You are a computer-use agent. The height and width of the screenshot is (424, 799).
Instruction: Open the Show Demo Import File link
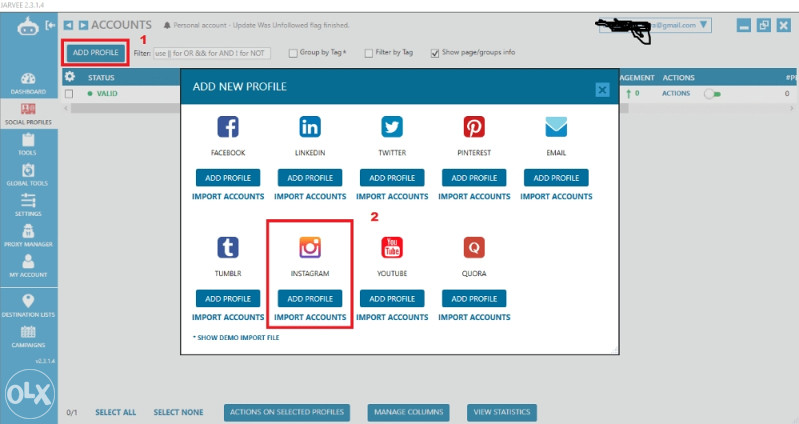pyautogui.click(x=236, y=337)
